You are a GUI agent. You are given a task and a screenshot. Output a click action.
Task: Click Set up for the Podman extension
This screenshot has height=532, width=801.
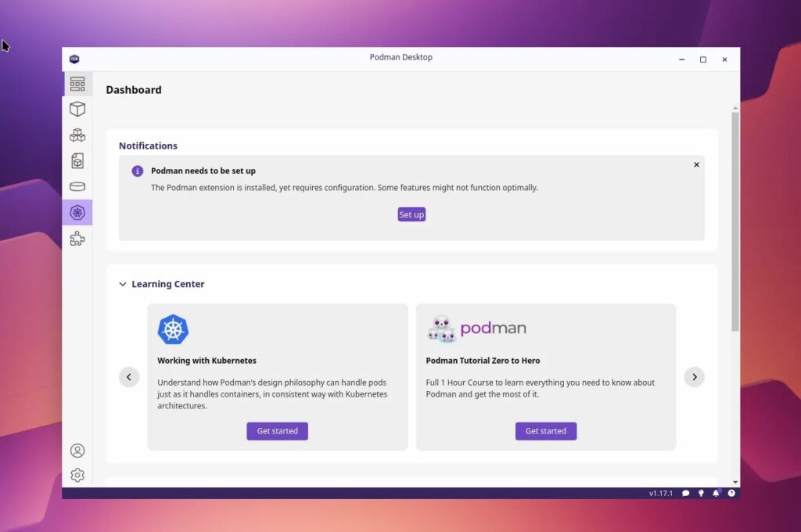411,214
